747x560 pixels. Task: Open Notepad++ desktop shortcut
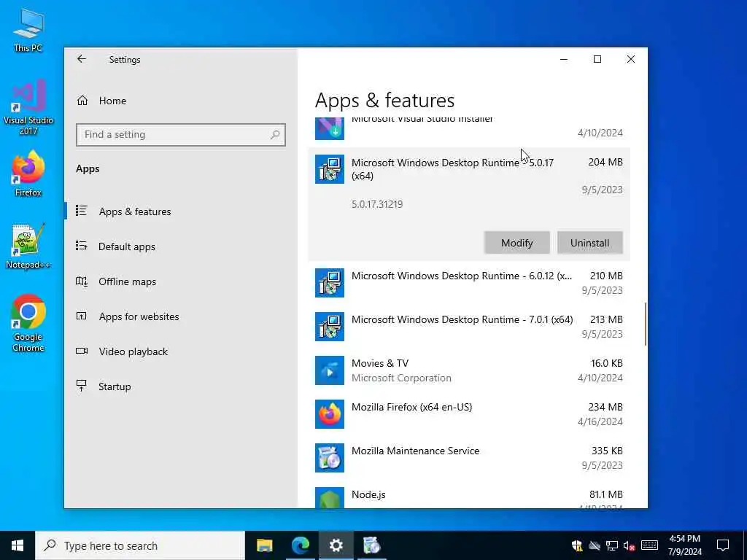point(28,246)
